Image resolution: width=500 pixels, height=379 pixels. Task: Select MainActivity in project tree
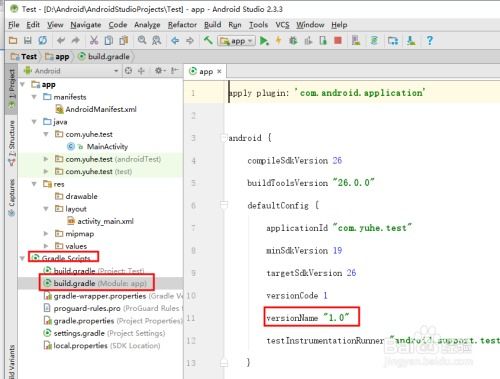click(97, 147)
